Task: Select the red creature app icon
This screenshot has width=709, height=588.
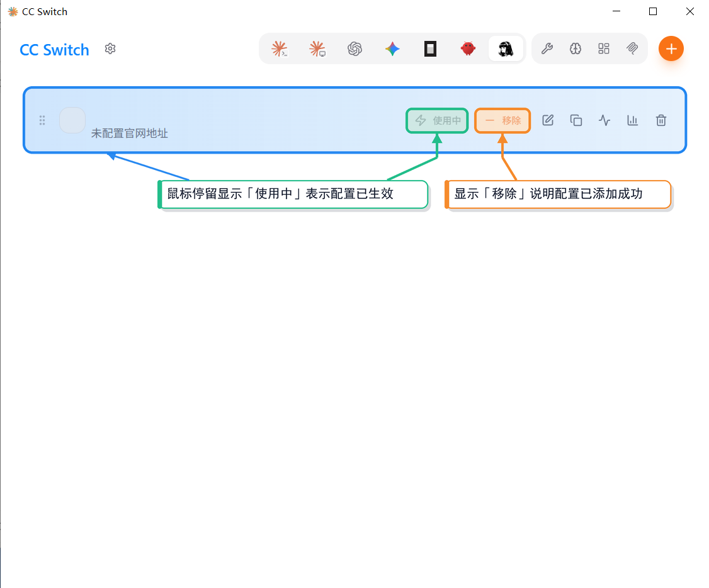Action: point(468,48)
